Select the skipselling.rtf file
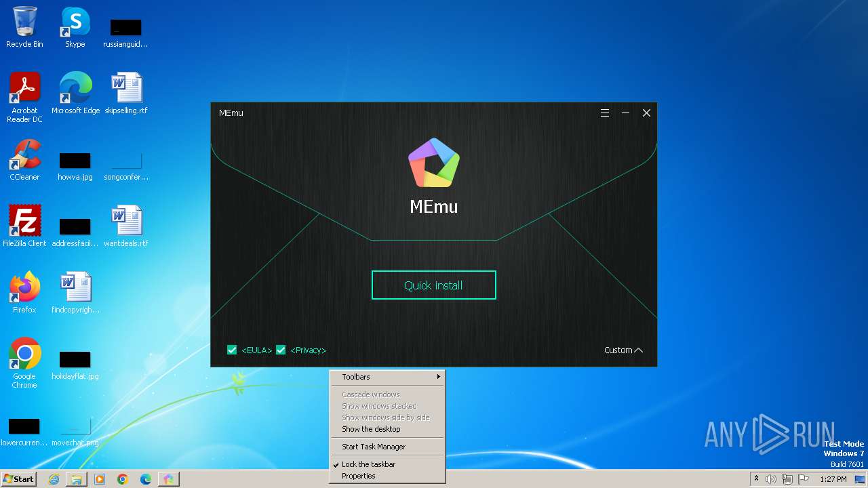The height and width of the screenshot is (488, 868). point(126,94)
